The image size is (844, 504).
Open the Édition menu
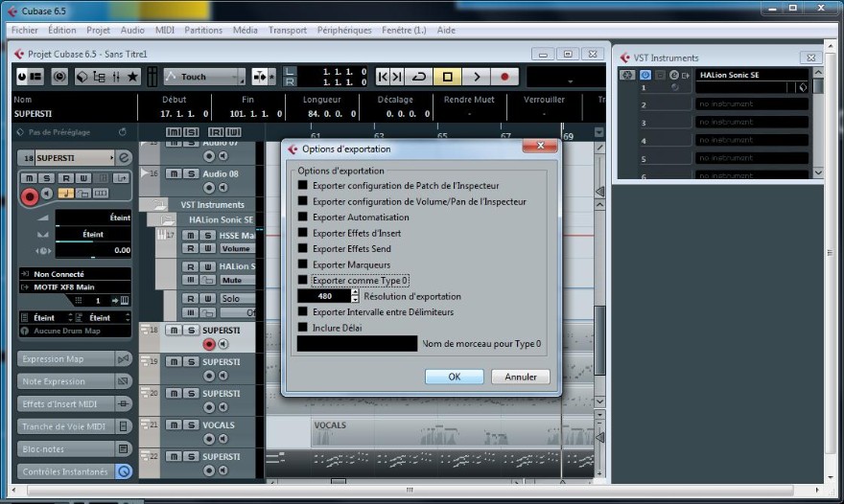click(x=62, y=30)
